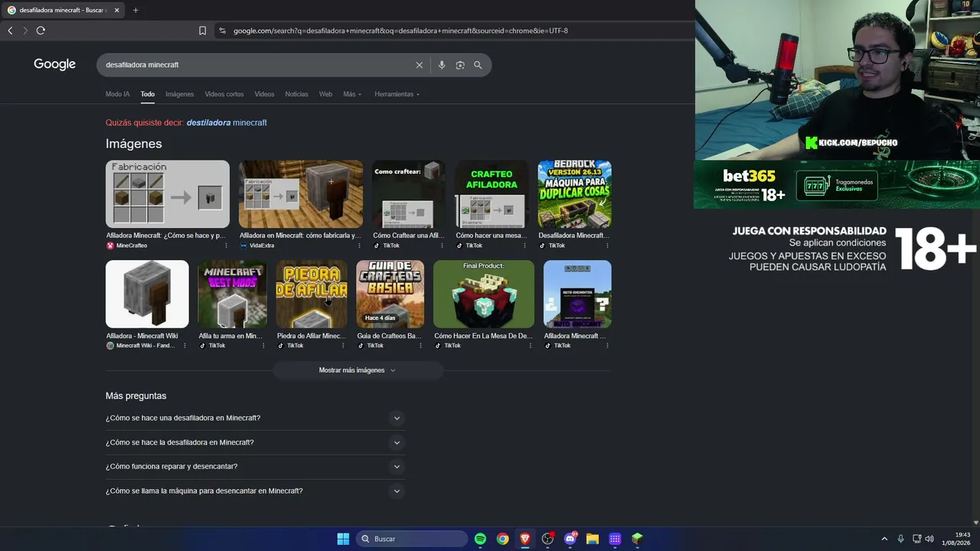The width and height of the screenshot is (980, 551).
Task: Switch to the Videos tab
Action: tap(264, 94)
